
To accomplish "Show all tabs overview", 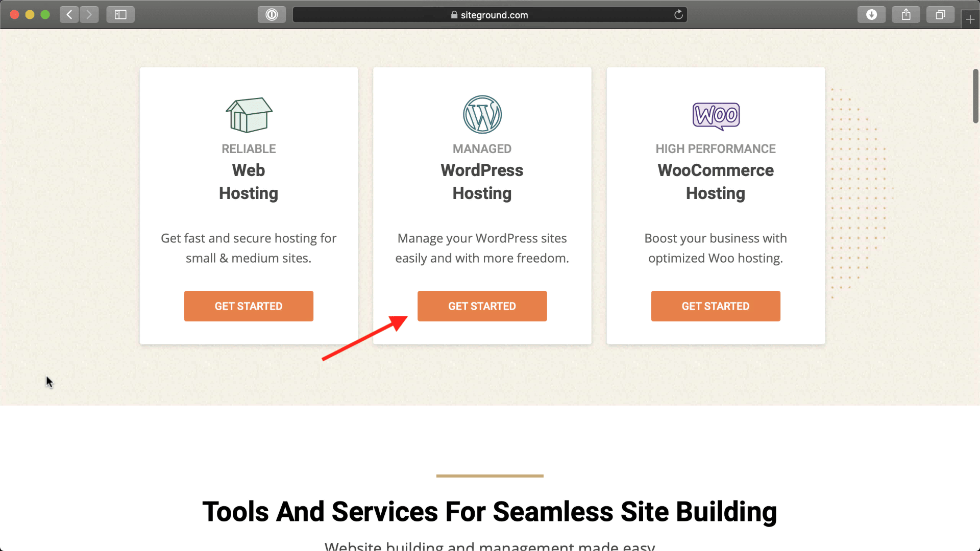I will tap(940, 14).
